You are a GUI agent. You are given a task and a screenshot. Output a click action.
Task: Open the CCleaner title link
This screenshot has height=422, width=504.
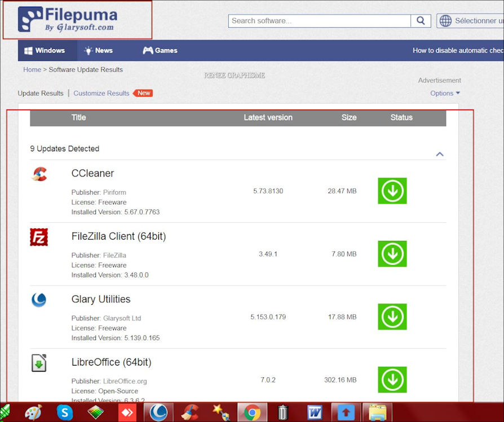[x=92, y=173]
